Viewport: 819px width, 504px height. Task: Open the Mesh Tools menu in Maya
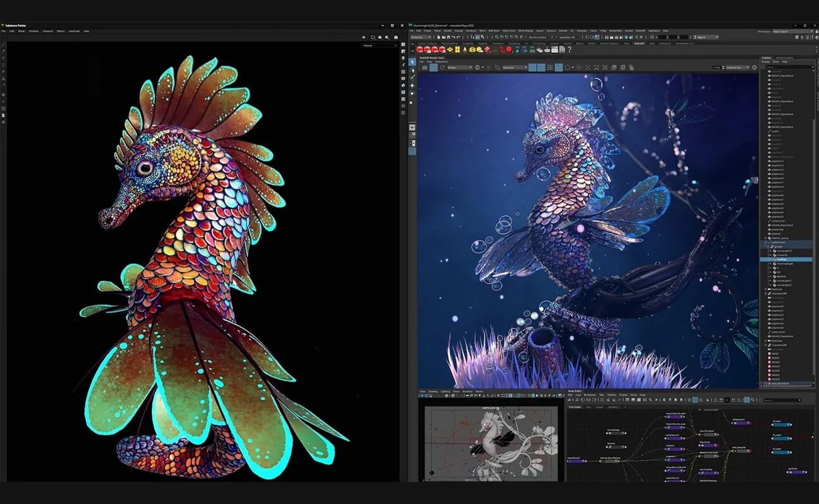coord(508,31)
